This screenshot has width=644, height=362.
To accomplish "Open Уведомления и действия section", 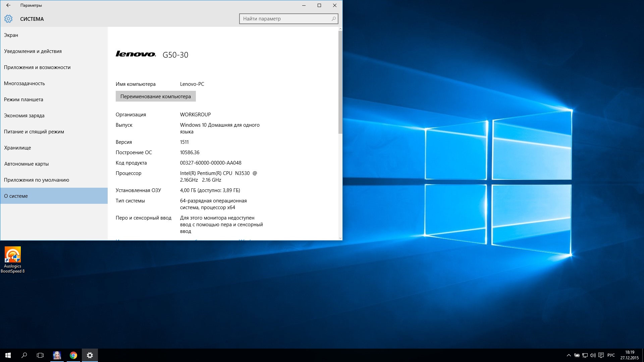I will (54, 51).
